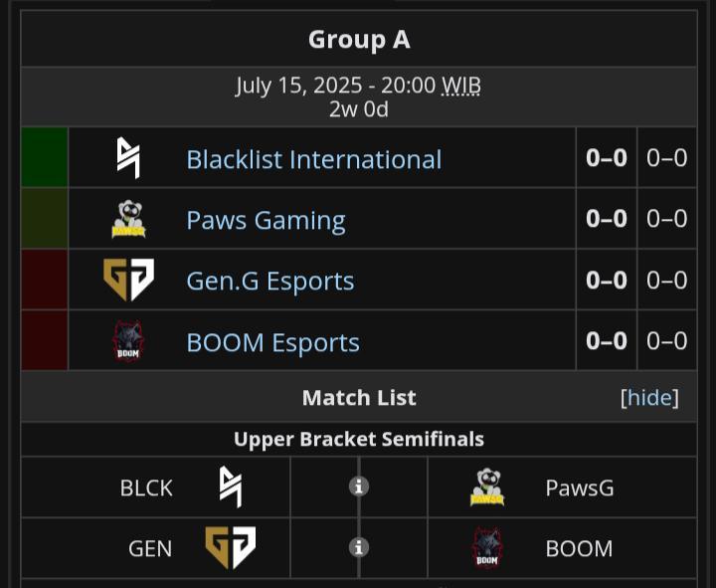The image size is (716, 588).
Task: Open the Blacklist International team page
Action: point(313,159)
